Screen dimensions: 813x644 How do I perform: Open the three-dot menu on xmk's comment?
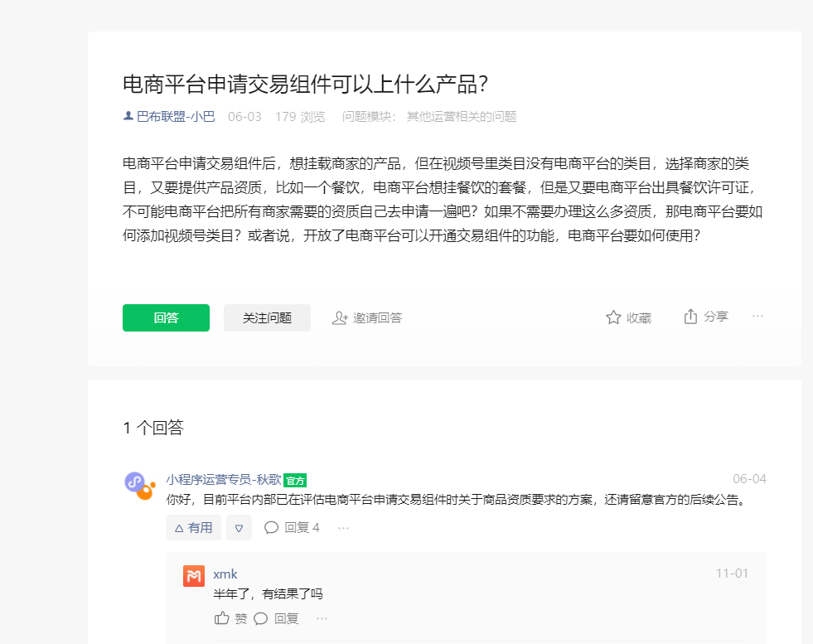[x=322, y=618]
